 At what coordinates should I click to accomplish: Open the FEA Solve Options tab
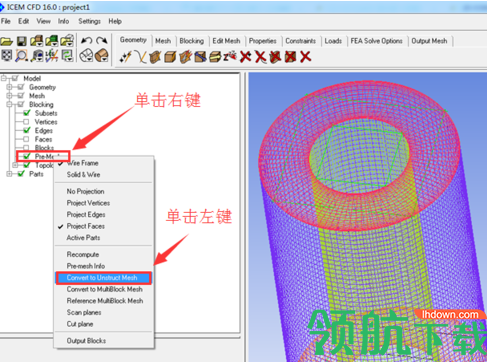click(x=376, y=41)
